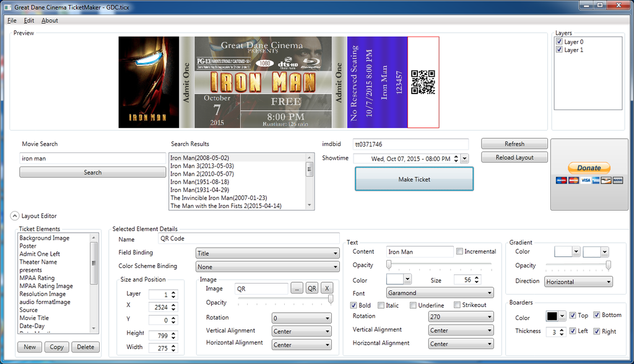The height and width of the screenshot is (364, 634).
Task: Adjust the Gradient Opacity slider handle
Action: coord(608,265)
